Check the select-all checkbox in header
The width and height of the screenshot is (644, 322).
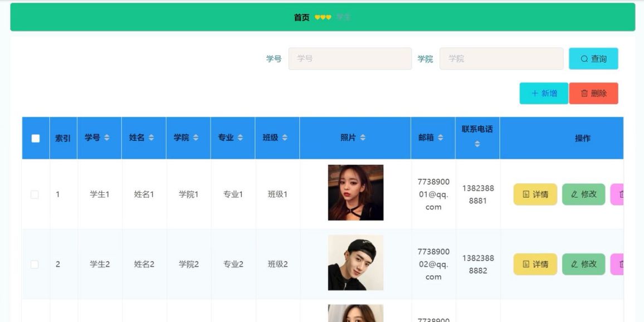point(36,138)
